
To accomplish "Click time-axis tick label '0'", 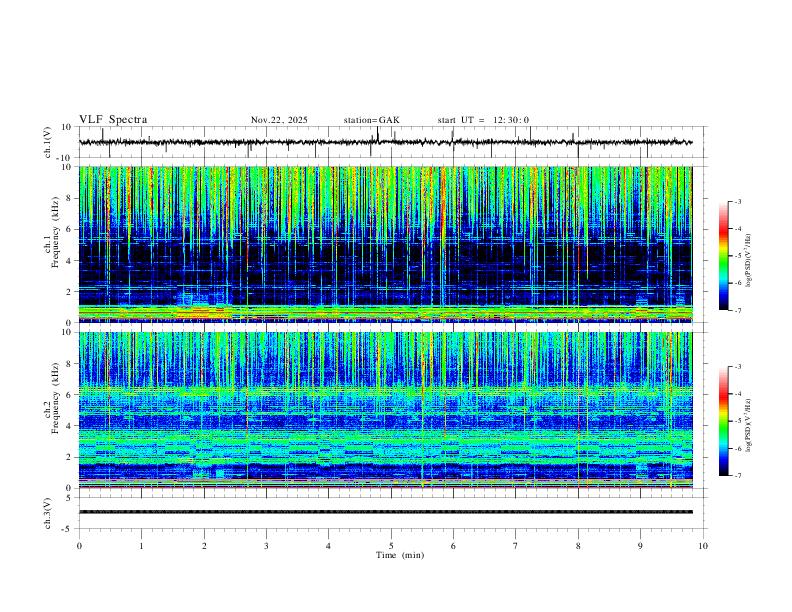I will 79,546.
